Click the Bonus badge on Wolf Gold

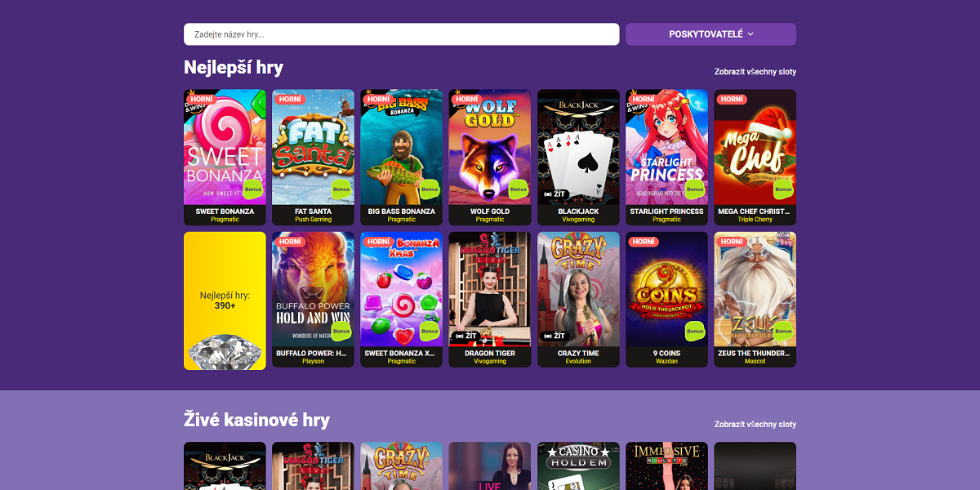coord(518,189)
